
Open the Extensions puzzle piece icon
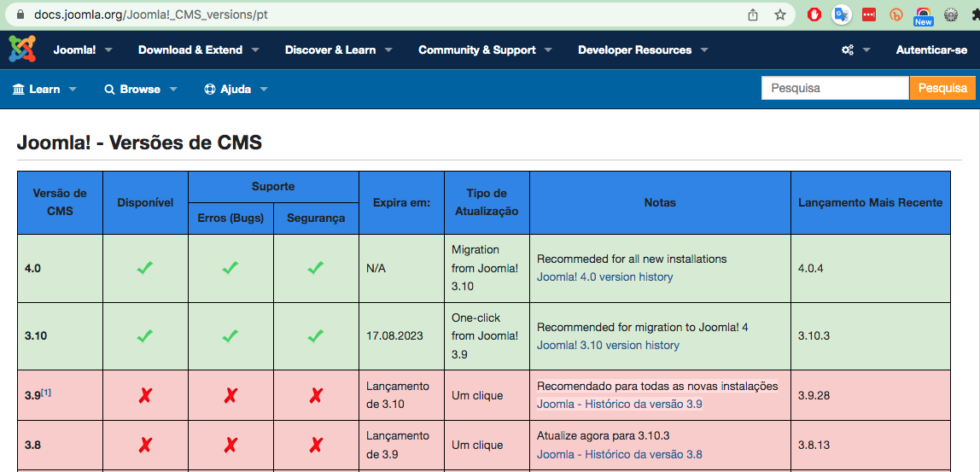(x=975, y=15)
